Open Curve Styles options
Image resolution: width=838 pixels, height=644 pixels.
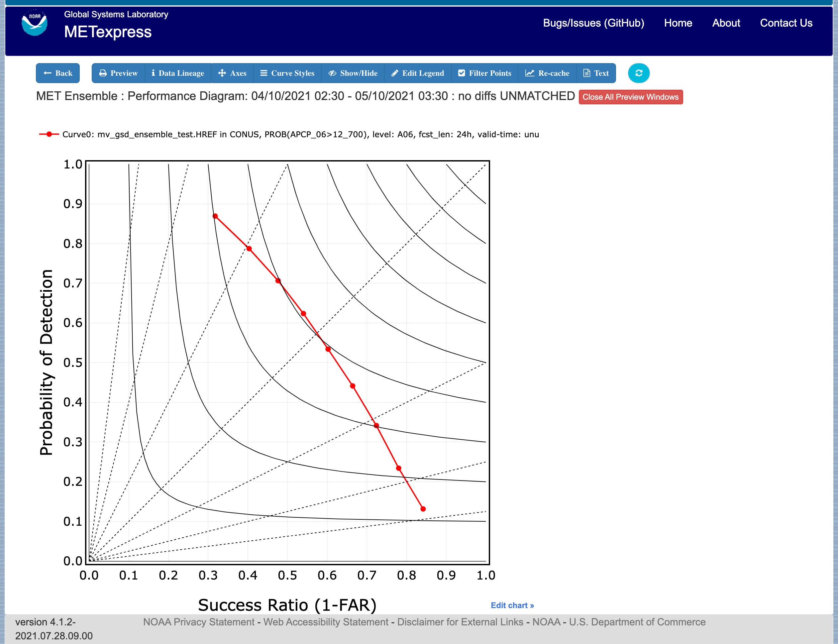pos(287,73)
